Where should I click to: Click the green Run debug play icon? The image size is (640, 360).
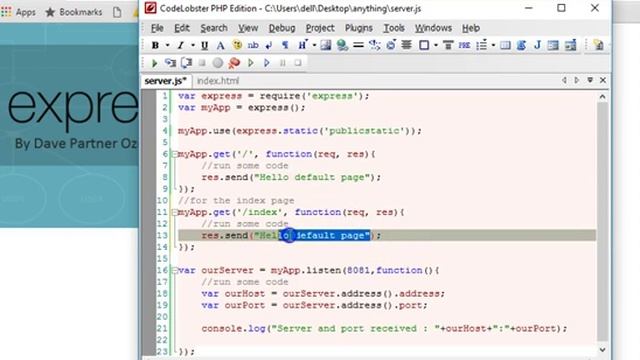(x=155, y=63)
